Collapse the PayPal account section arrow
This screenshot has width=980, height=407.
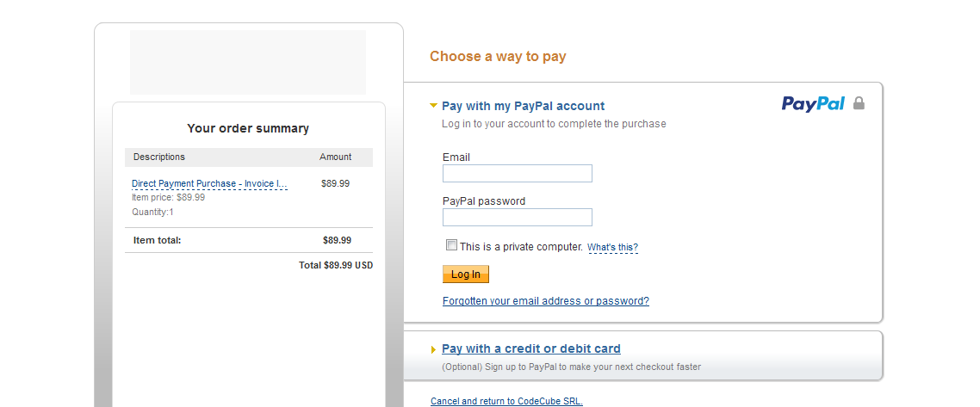pyautogui.click(x=434, y=106)
